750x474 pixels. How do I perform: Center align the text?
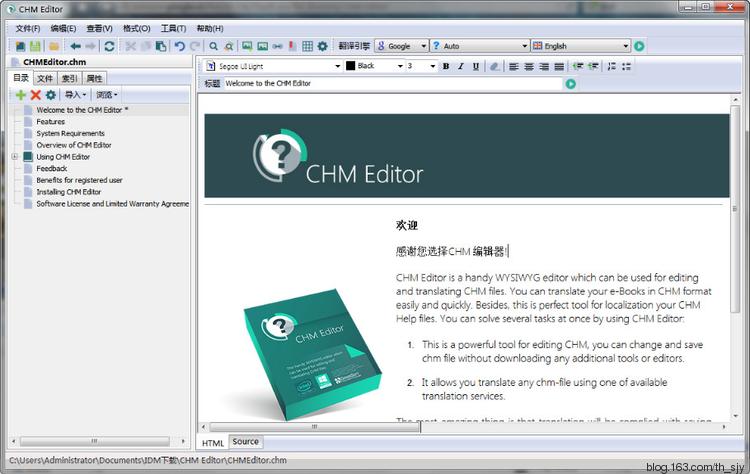pos(529,66)
